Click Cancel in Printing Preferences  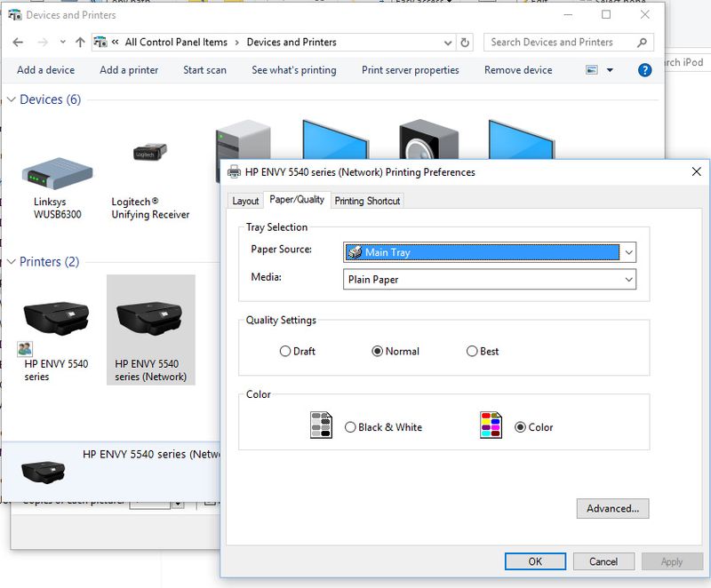click(x=603, y=561)
